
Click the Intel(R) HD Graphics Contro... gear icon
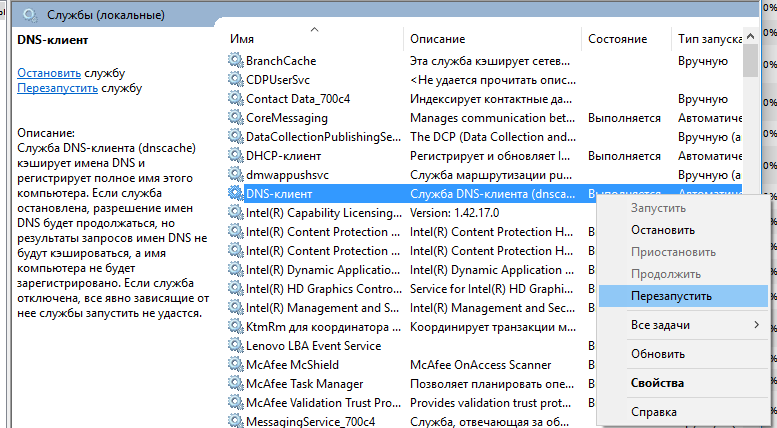coord(235,288)
